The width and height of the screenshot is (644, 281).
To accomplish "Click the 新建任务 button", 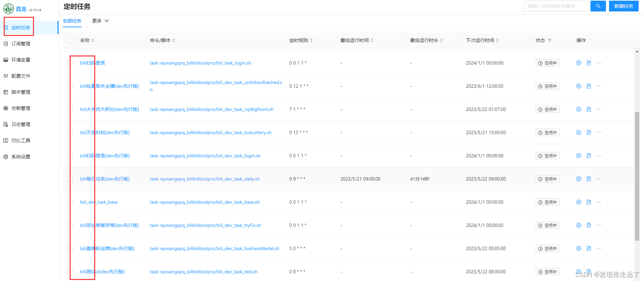I will point(623,6).
